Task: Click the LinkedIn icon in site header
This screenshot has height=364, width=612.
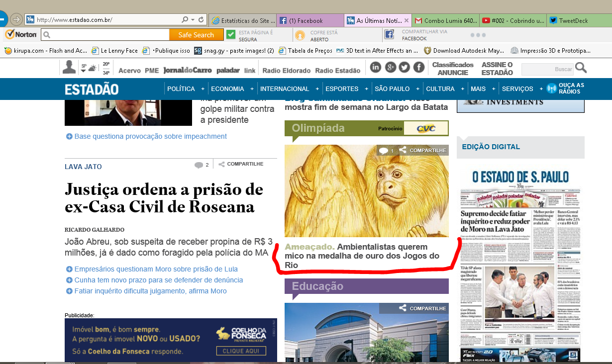Action: tap(375, 68)
